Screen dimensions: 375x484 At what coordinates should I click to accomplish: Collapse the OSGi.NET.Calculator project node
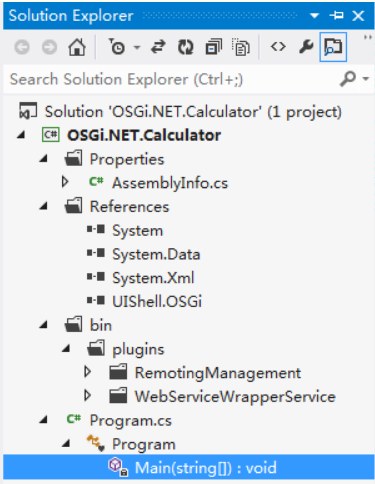point(21,135)
